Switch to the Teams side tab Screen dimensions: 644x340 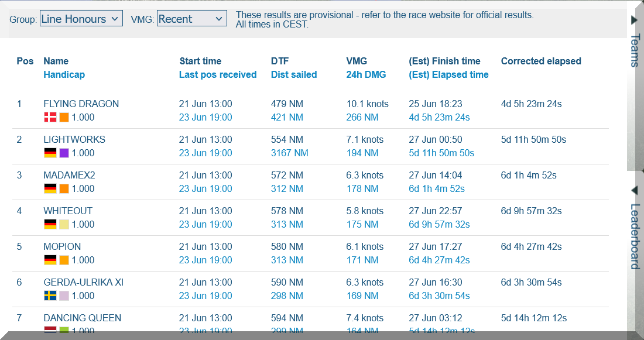(x=634, y=50)
